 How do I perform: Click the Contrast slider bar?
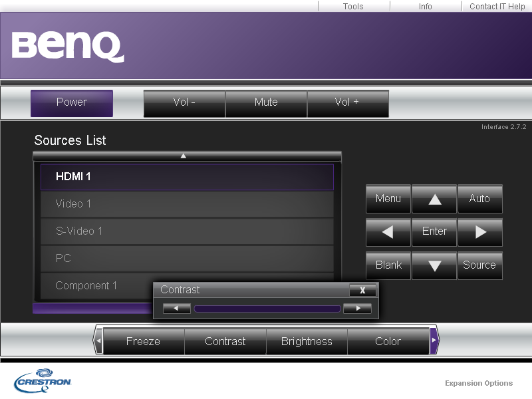[x=267, y=309]
